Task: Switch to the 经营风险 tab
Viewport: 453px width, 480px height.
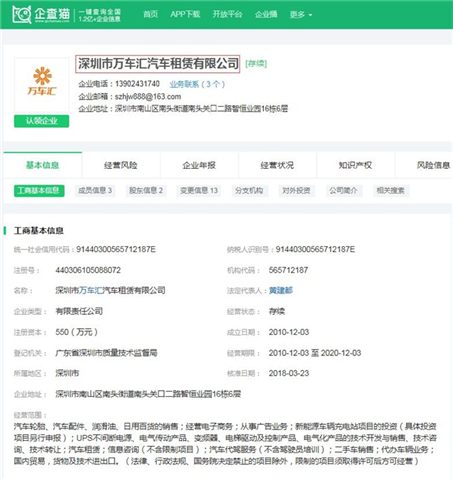Action: click(x=121, y=165)
